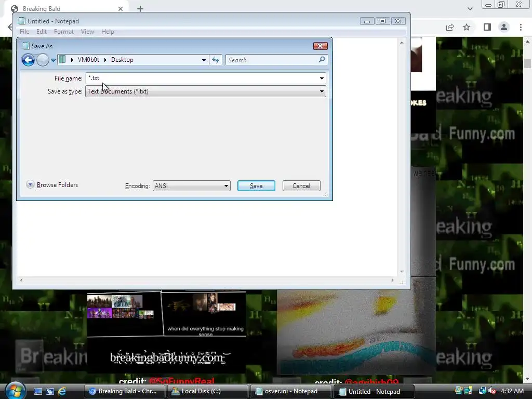Click Notepad horizontal scrollbar left arrow
The width and height of the screenshot is (532, 399).
(21, 280)
